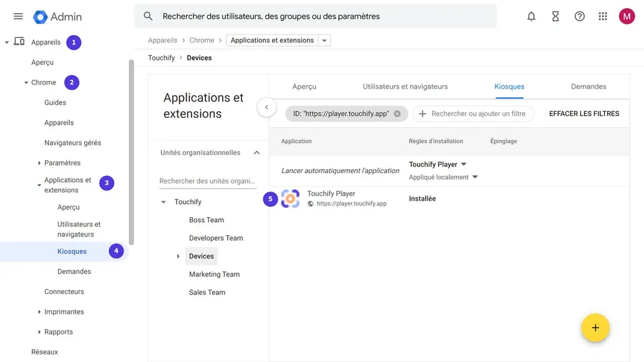Open the Google apps grid launcher
The width and height of the screenshot is (644, 362).
tap(603, 16)
